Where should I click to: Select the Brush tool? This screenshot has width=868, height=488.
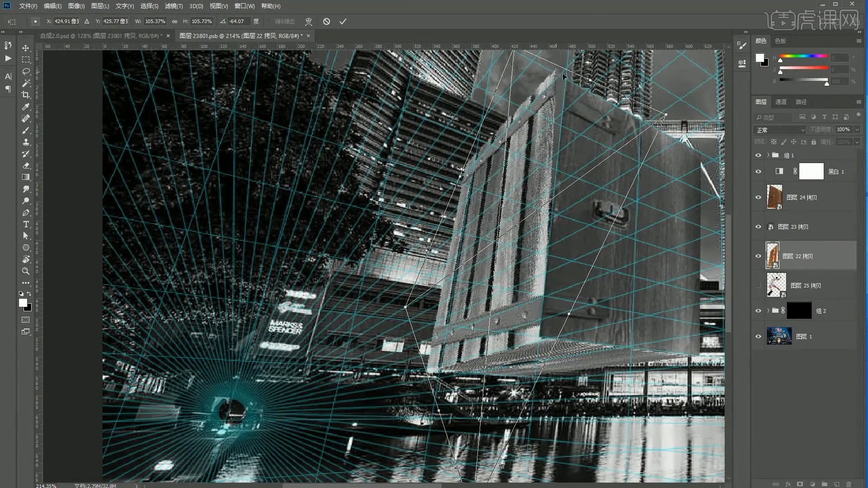tap(26, 130)
